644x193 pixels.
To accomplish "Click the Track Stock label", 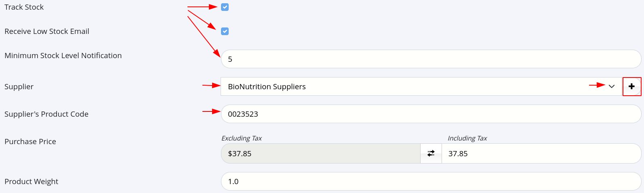I will coord(24,7).
